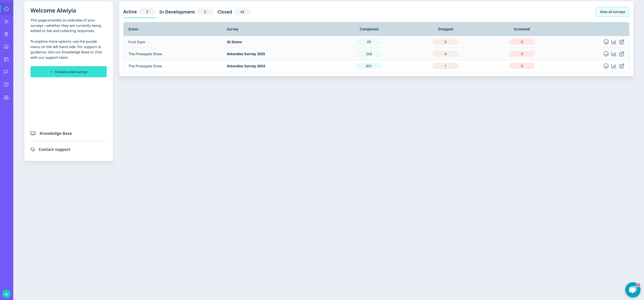Click the Dropped value 4
Image resolution: width=644 pixels, height=300 pixels.
point(445,54)
